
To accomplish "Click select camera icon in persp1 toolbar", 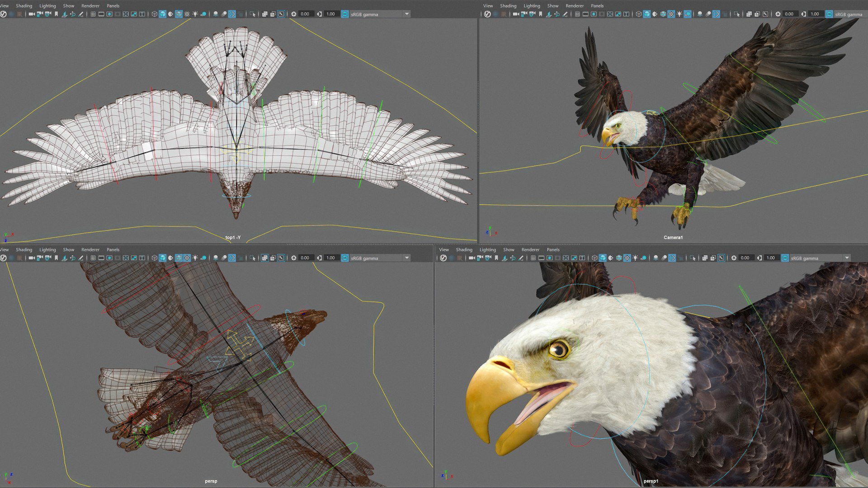I will click(x=472, y=258).
